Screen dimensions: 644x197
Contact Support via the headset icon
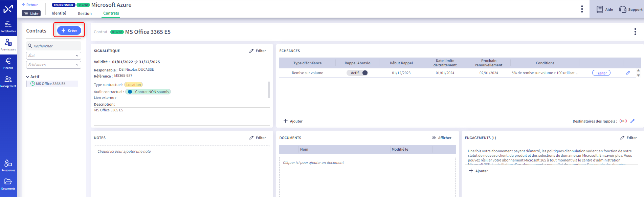630,9
